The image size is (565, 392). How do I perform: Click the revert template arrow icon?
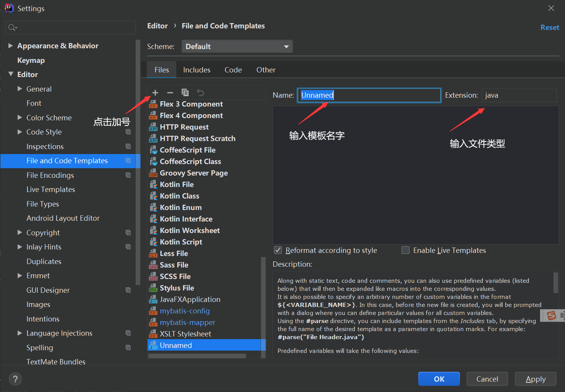[200, 93]
